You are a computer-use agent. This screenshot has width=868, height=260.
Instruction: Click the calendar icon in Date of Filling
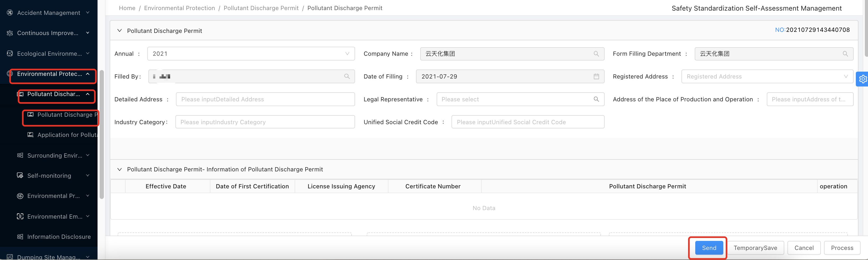596,77
